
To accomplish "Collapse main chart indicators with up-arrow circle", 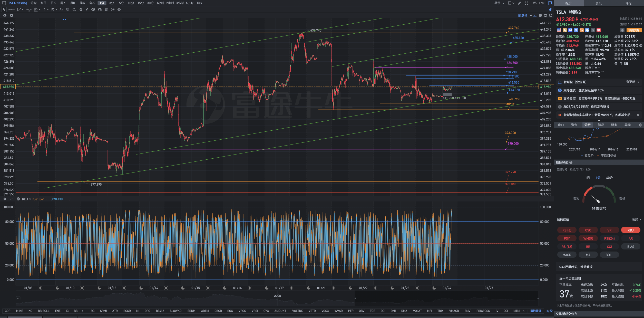I will click(x=12, y=15).
